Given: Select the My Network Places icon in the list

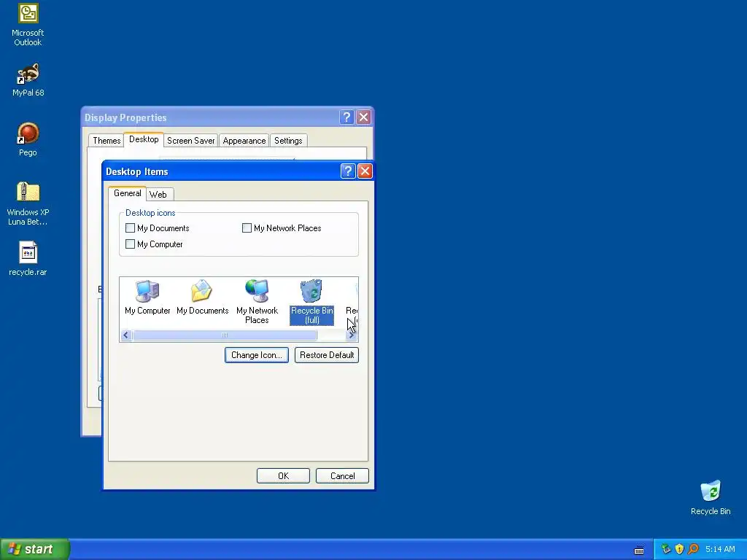Looking at the screenshot, I should (x=257, y=302).
